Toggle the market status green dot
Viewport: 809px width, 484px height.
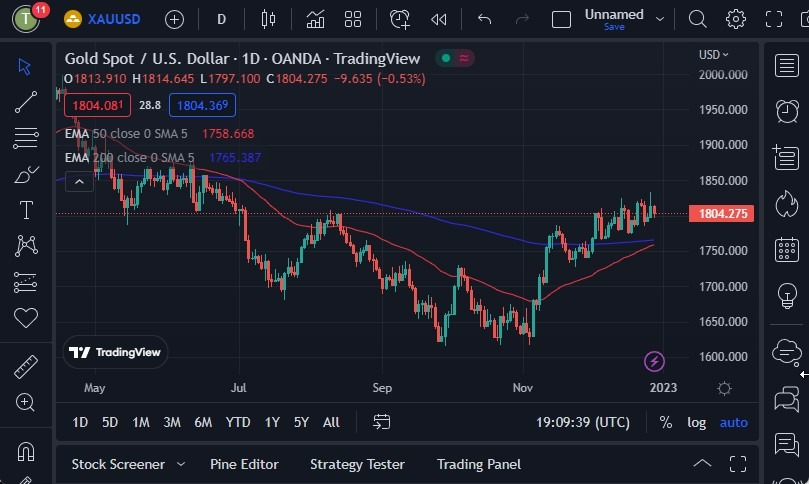coord(446,58)
